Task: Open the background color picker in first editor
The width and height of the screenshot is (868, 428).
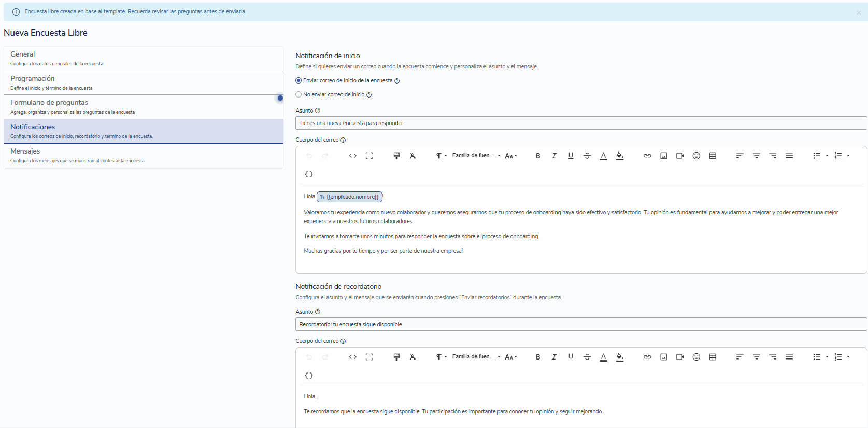Action: [x=620, y=156]
